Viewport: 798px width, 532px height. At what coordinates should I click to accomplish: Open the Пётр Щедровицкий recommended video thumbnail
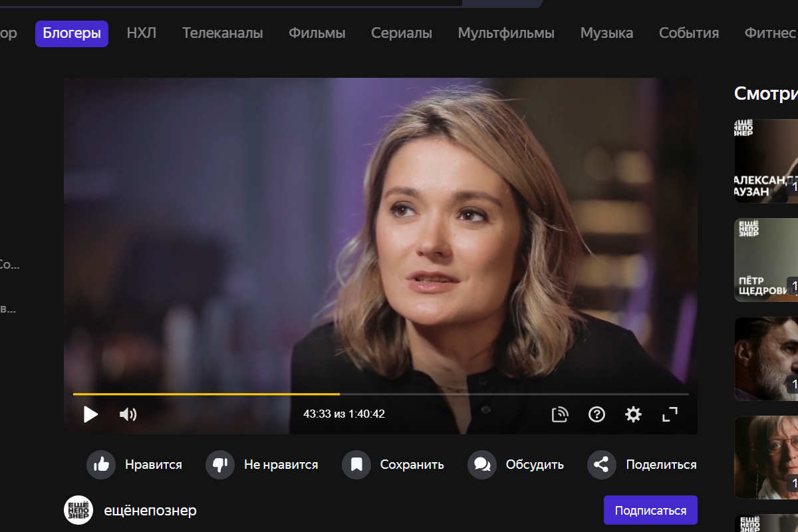[x=766, y=260]
